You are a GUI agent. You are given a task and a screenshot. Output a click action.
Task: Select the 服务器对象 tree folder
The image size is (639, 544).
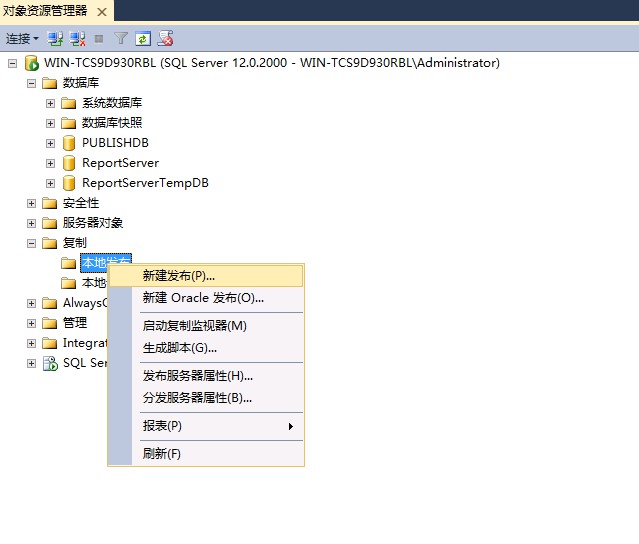(x=93, y=223)
